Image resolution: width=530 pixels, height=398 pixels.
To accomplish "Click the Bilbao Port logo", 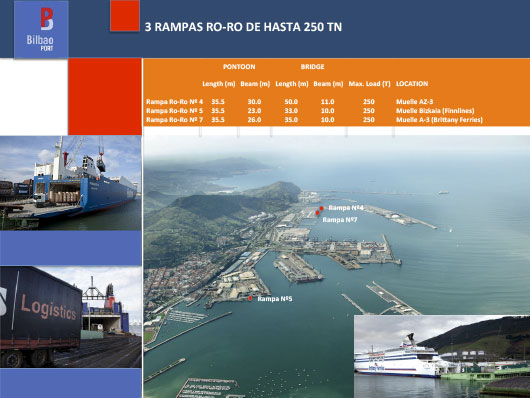I will click(x=41, y=29).
